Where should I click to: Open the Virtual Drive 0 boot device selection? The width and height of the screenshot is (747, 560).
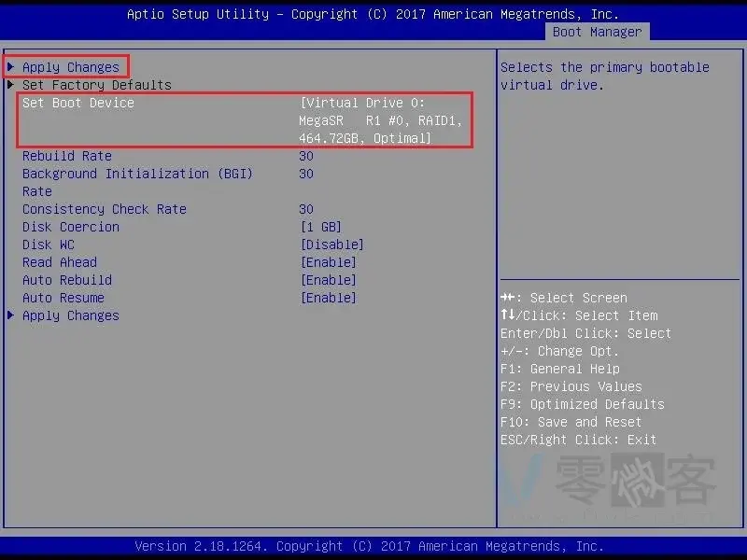click(x=380, y=120)
